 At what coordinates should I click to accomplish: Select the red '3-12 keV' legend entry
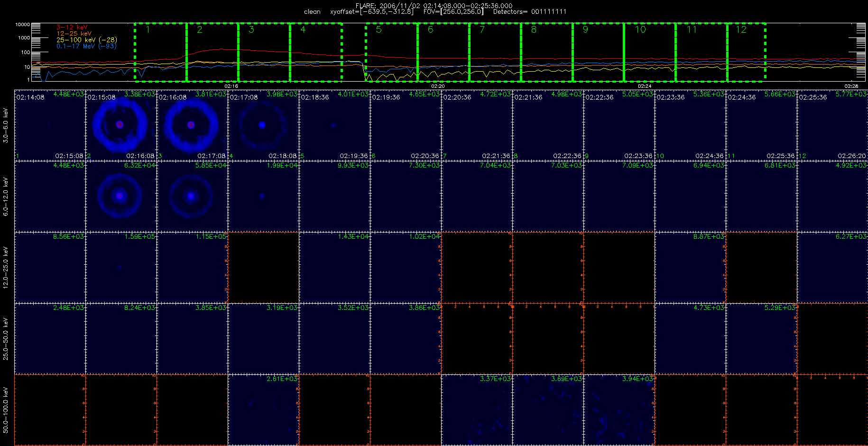click(x=72, y=28)
